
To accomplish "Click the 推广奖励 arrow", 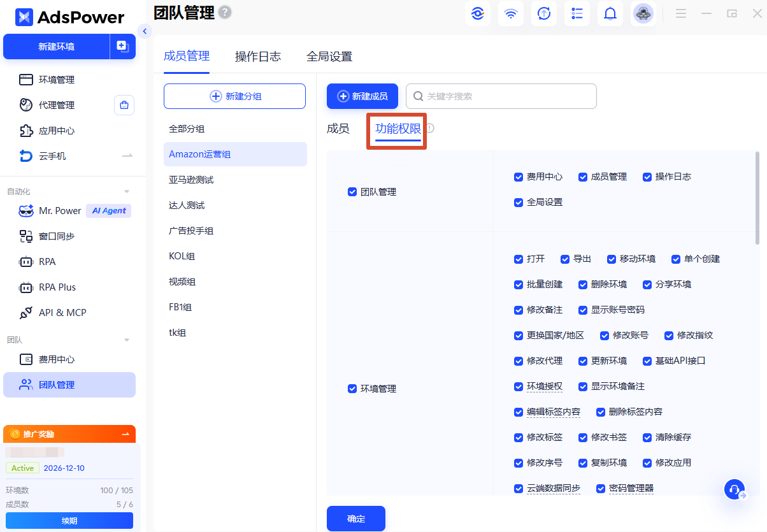I will (x=125, y=434).
